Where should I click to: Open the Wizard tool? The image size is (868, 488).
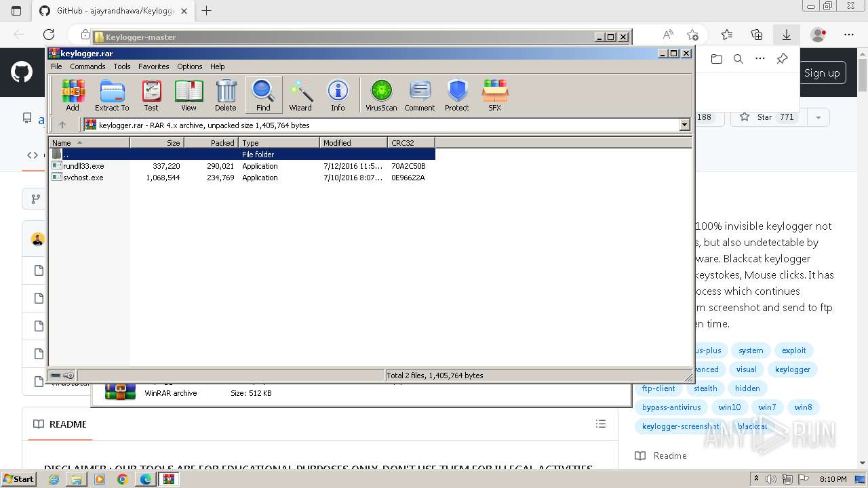pos(300,95)
